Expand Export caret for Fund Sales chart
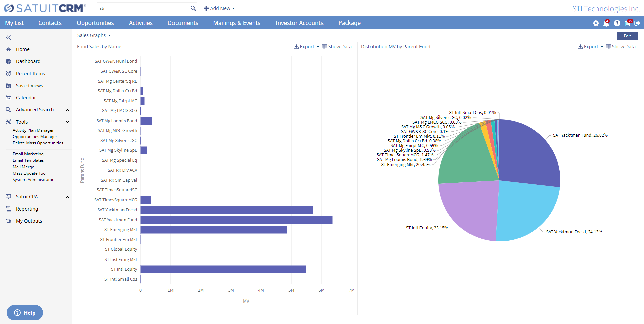644x324 pixels. pos(318,47)
